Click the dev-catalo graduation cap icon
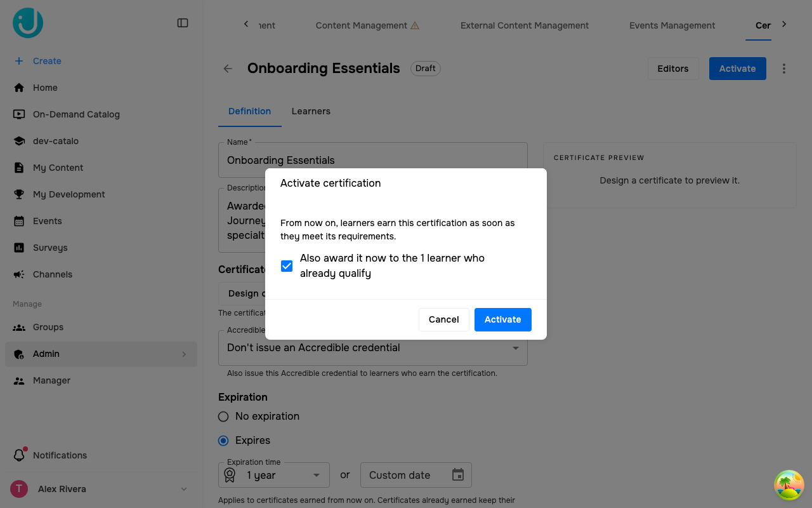This screenshot has width=812, height=508. point(19,141)
